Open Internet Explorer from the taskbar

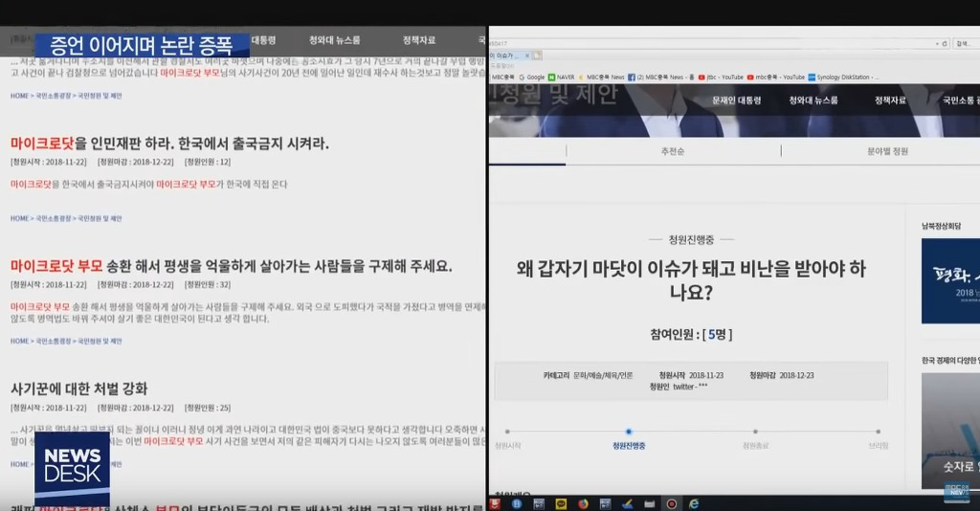click(694, 503)
